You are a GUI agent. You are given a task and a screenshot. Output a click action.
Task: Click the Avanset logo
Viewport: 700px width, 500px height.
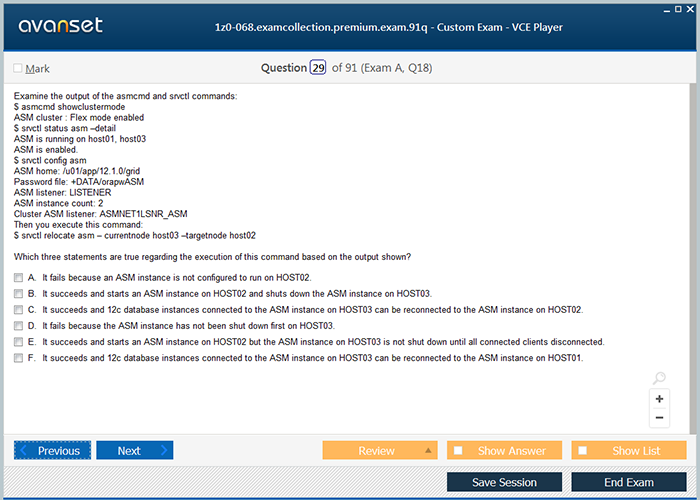click(x=59, y=26)
